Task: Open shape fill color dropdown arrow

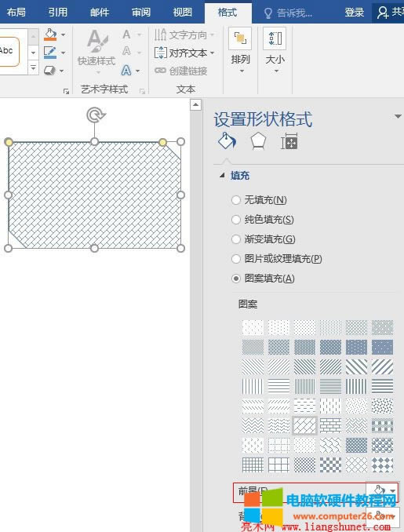Action: [x=63, y=35]
